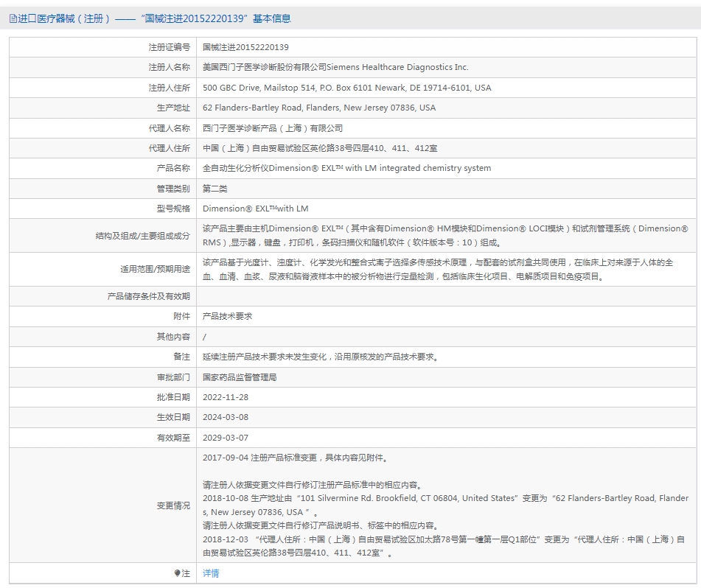Select the 2018-12-03 agent address change line
This screenshot has width=701, height=588.
click(x=444, y=546)
